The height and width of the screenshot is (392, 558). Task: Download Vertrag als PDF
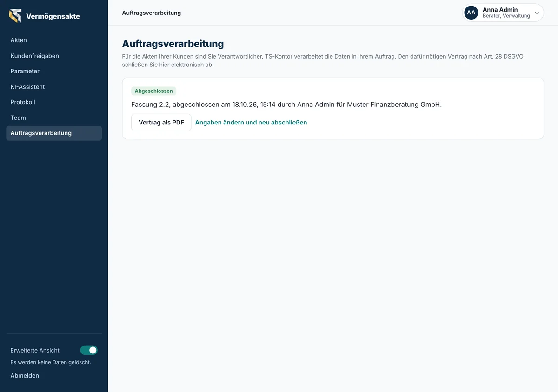pos(161,122)
